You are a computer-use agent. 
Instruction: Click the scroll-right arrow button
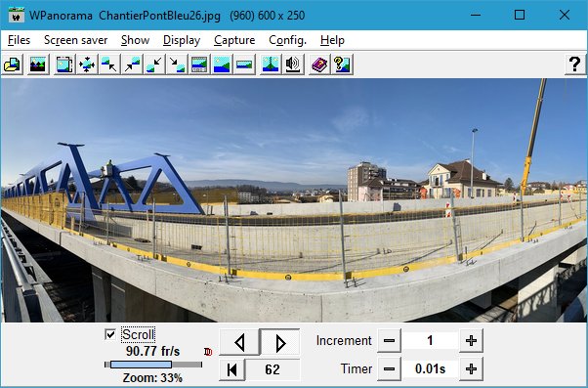280,342
